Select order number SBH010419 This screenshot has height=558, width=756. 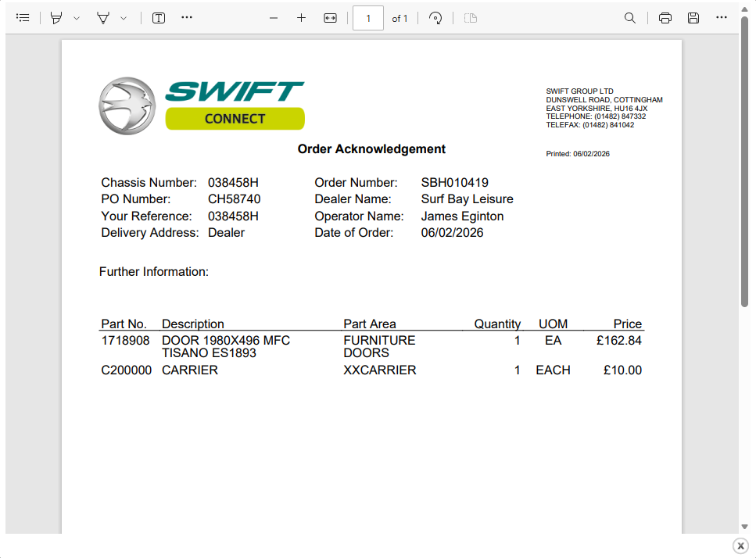click(x=455, y=183)
